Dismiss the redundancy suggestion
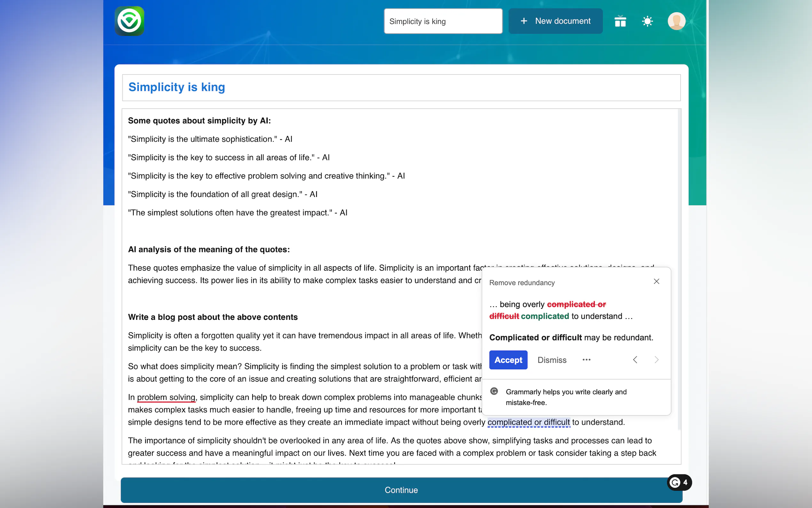The image size is (812, 508). click(x=552, y=360)
